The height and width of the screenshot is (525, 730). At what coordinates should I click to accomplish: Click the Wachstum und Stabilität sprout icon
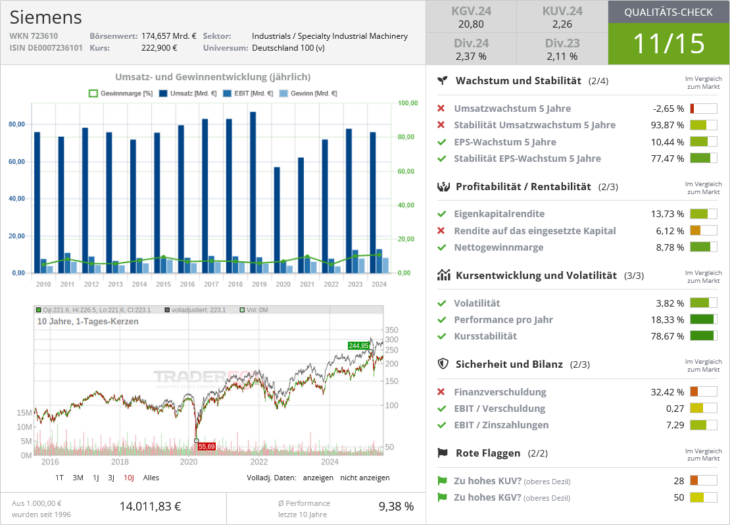coord(442,81)
